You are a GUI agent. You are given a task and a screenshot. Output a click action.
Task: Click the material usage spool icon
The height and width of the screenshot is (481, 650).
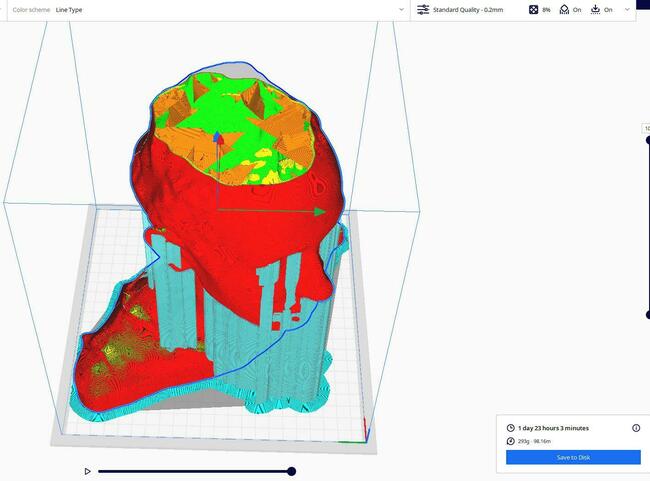[x=511, y=441]
